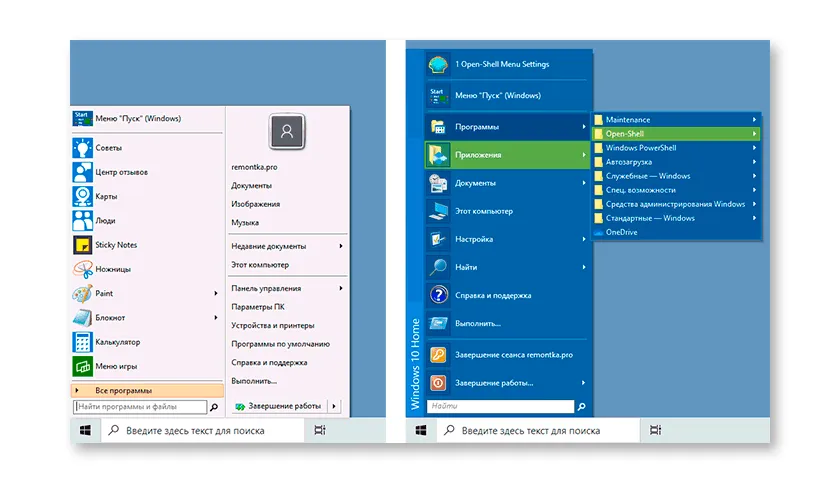Open Центр отзывов icon in left menu
The image size is (840, 484).
(82, 172)
